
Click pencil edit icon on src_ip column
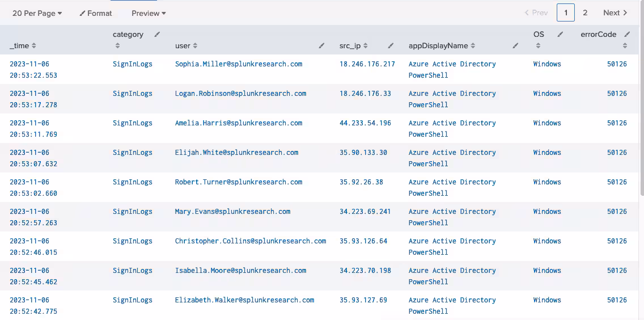click(x=391, y=46)
